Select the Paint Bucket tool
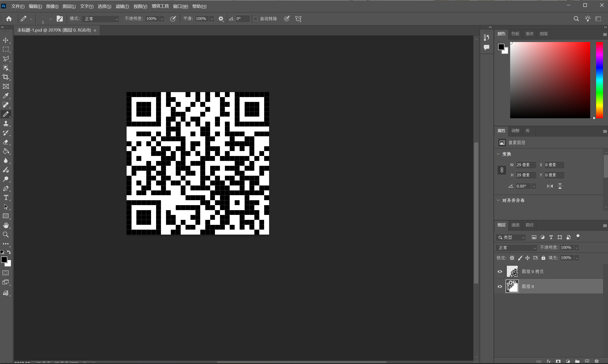Viewport: 608px width, 364px height. pos(6,151)
